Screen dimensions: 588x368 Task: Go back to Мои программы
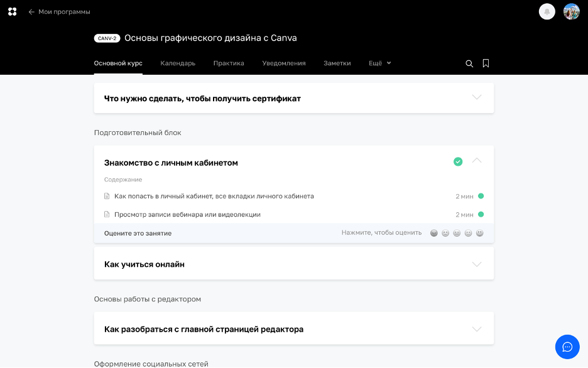pyautogui.click(x=59, y=11)
